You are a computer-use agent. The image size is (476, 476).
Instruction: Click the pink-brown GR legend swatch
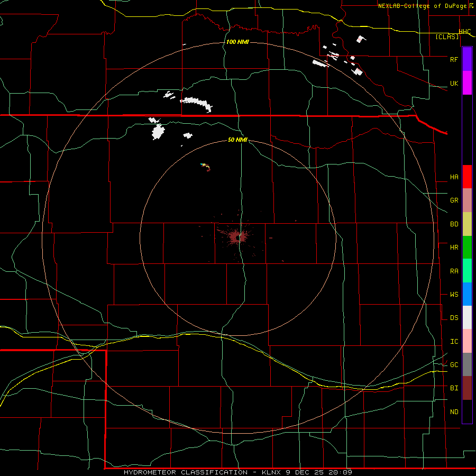coord(467,200)
